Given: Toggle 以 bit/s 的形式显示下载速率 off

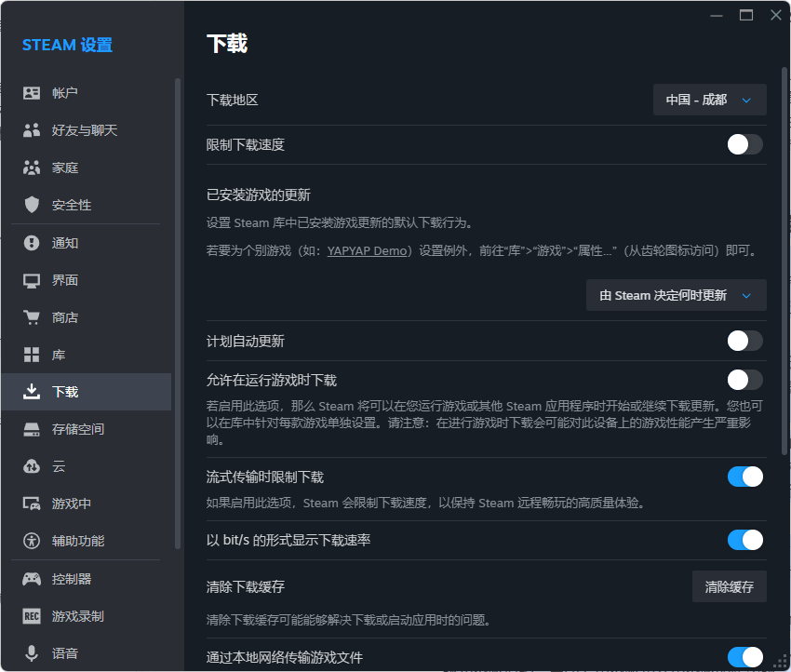Looking at the screenshot, I should click(x=744, y=540).
